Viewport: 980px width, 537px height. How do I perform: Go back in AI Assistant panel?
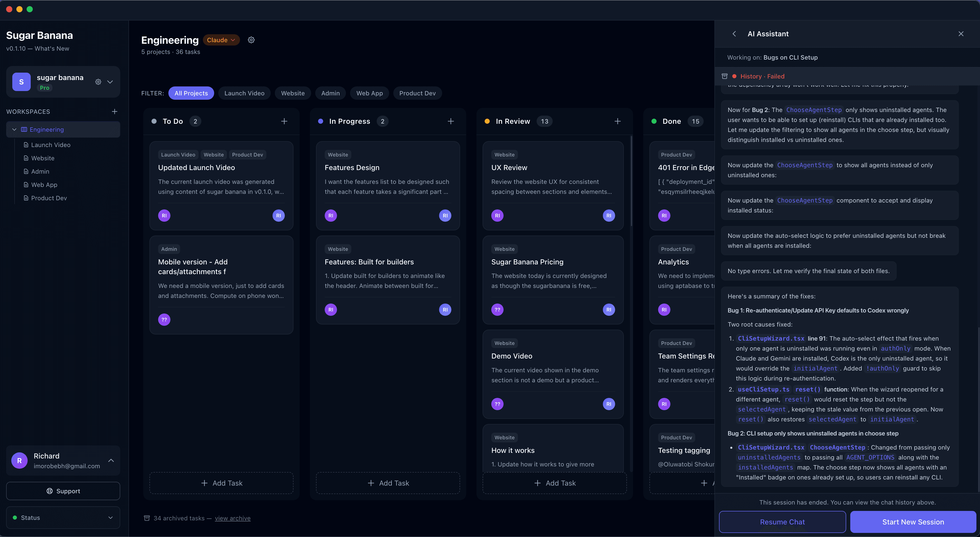click(x=734, y=34)
